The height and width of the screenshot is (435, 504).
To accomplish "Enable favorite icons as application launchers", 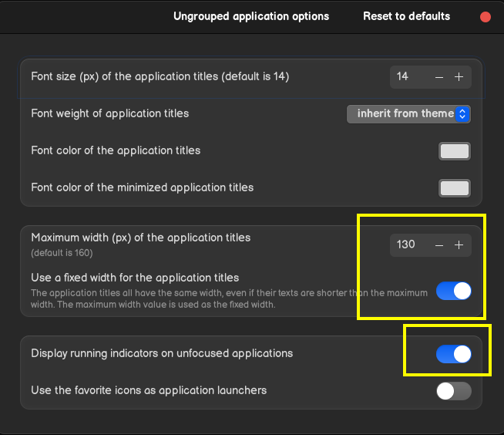I will click(453, 391).
